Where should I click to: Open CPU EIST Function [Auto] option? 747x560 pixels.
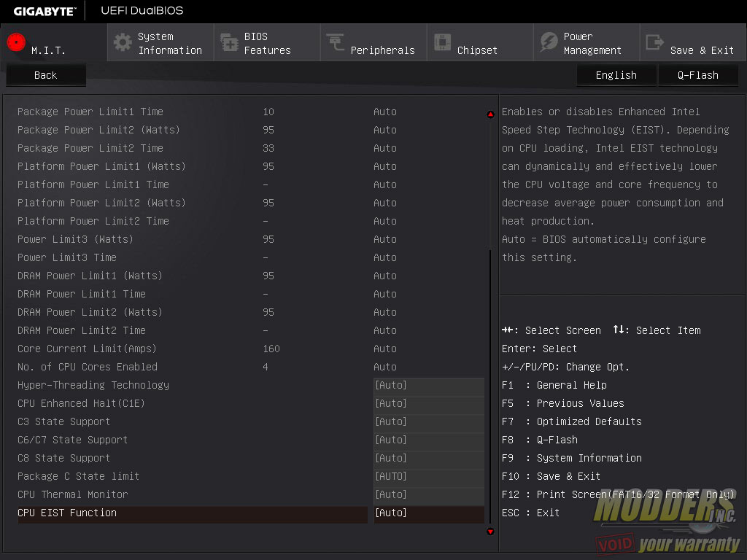429,513
